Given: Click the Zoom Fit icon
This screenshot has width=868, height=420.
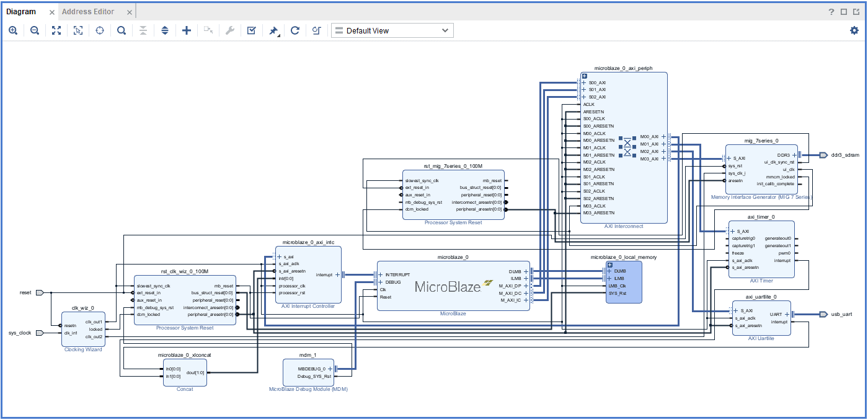Looking at the screenshot, I should pos(56,30).
